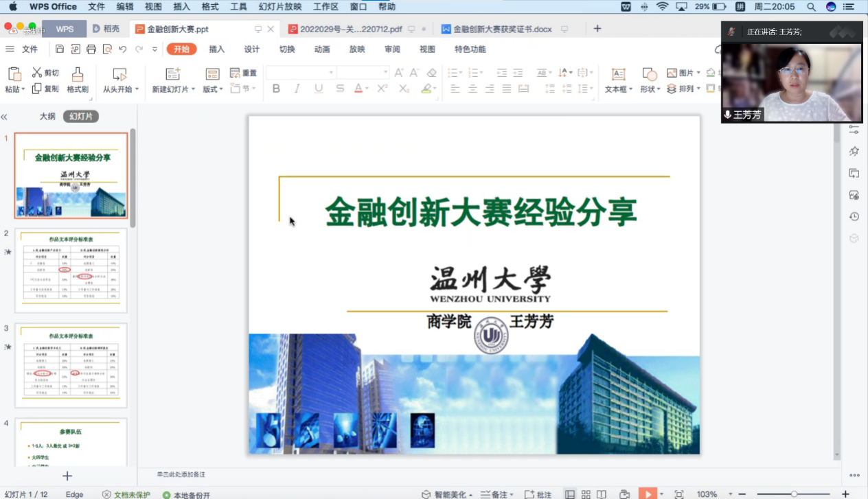Open the Insert (插入) ribbon tab
The image size is (868, 499).
(x=217, y=49)
